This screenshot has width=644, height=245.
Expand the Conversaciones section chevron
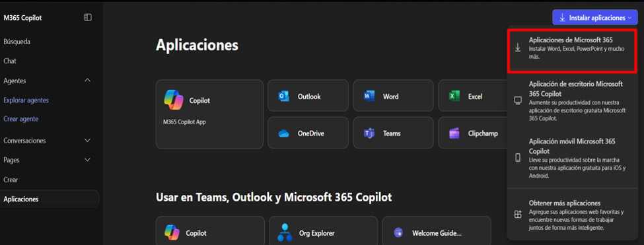tap(87, 141)
